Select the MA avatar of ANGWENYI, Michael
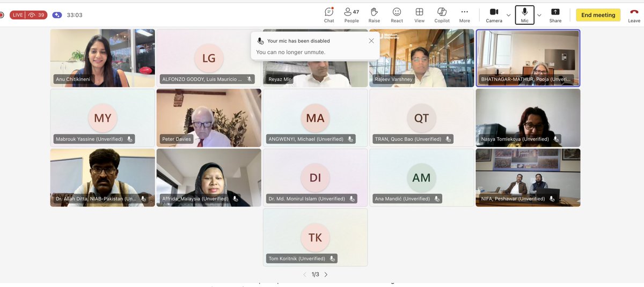 point(315,117)
